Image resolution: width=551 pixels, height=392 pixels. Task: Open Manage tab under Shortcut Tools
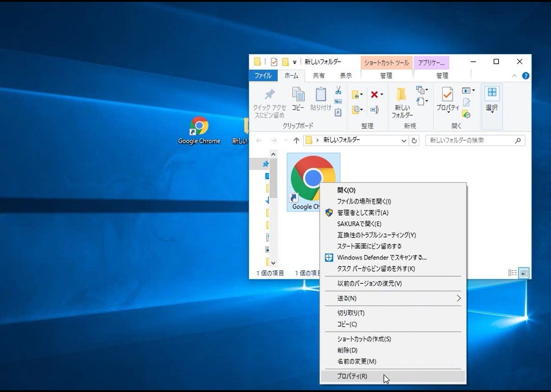pyautogui.click(x=386, y=76)
